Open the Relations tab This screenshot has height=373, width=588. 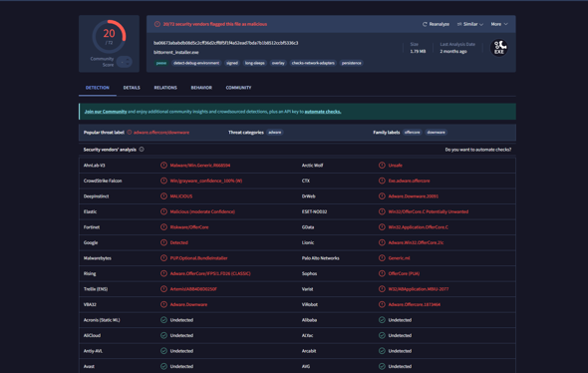(x=165, y=88)
